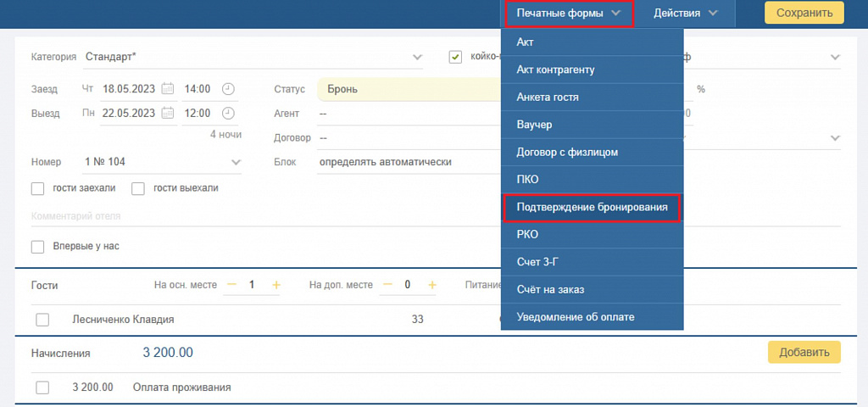Edit the check-in date 18.05.2023
This screenshot has height=407, width=868.
tap(129, 88)
